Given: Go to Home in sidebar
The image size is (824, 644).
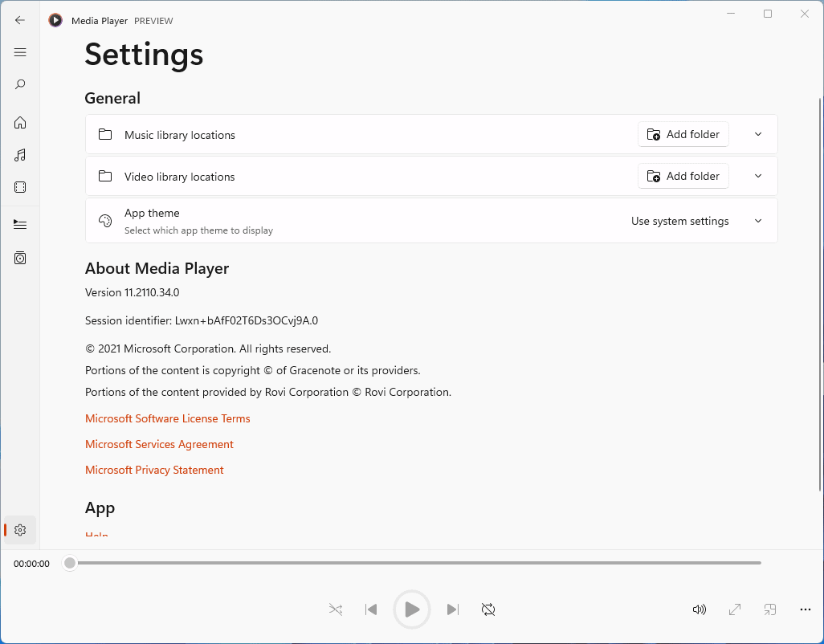Looking at the screenshot, I should pyautogui.click(x=20, y=122).
